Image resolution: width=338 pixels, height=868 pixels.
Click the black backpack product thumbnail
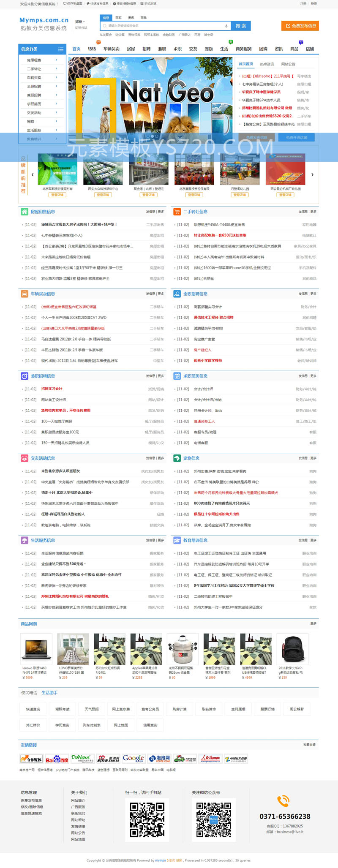point(292,649)
